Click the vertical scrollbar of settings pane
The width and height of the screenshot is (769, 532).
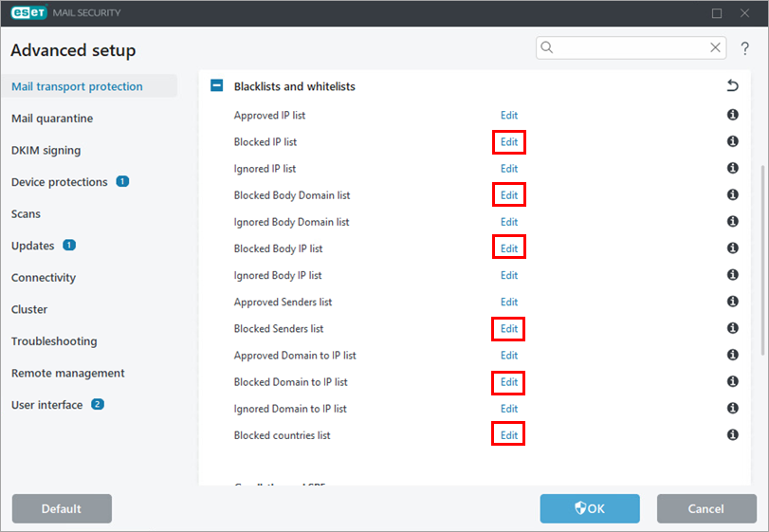pyautogui.click(x=762, y=260)
